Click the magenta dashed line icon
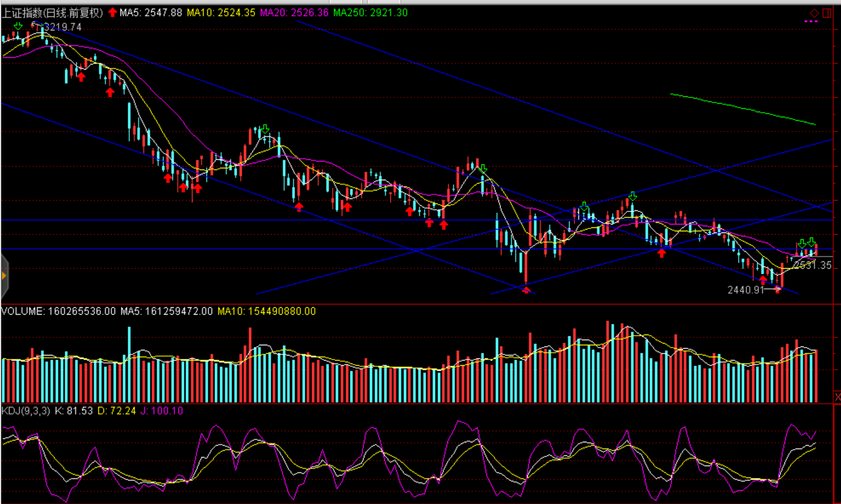 click(811, 22)
